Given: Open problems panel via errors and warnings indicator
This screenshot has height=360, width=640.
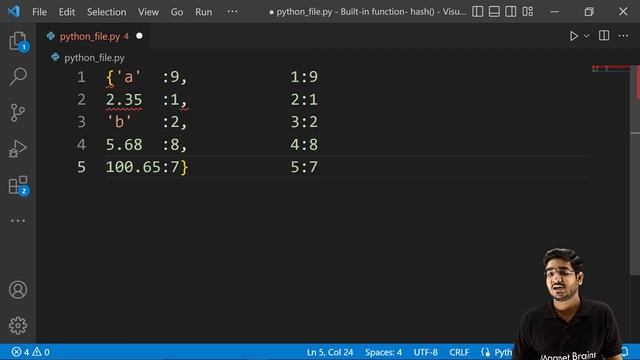Looking at the screenshot, I should [x=31, y=352].
